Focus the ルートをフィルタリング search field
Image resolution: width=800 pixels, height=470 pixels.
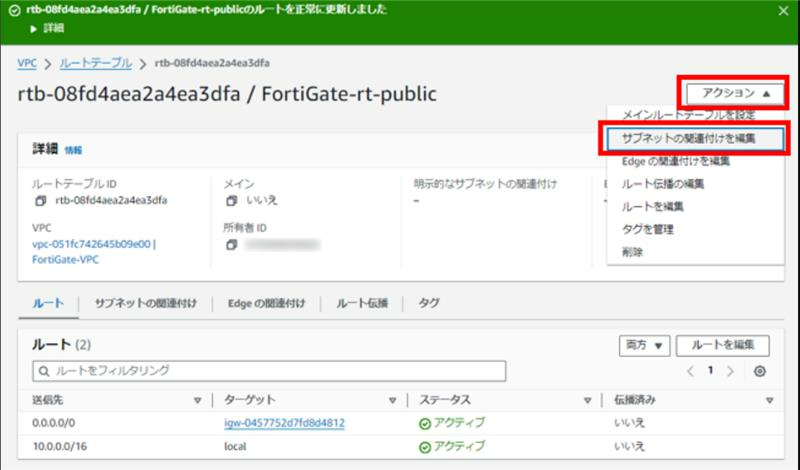tap(269, 371)
